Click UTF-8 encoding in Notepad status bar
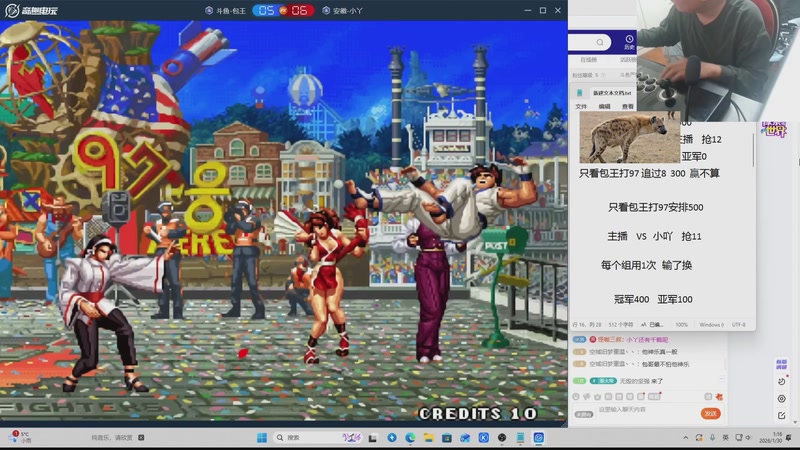 coord(738,324)
